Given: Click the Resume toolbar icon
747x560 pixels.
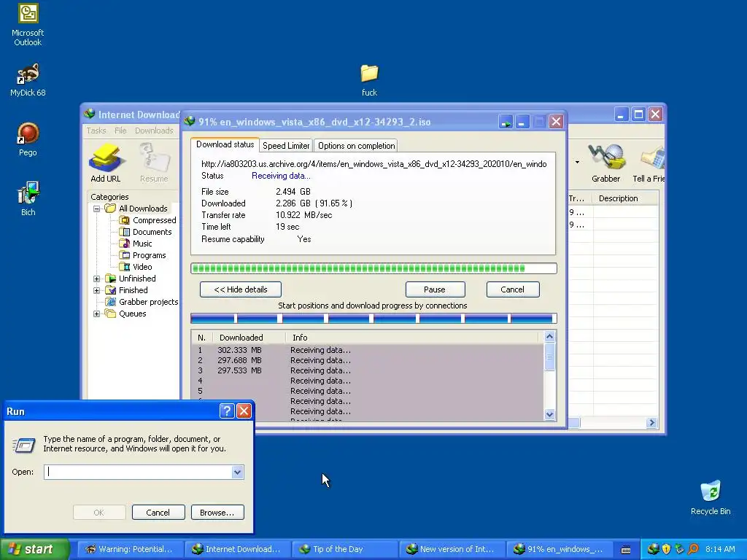Looking at the screenshot, I should click(x=154, y=163).
